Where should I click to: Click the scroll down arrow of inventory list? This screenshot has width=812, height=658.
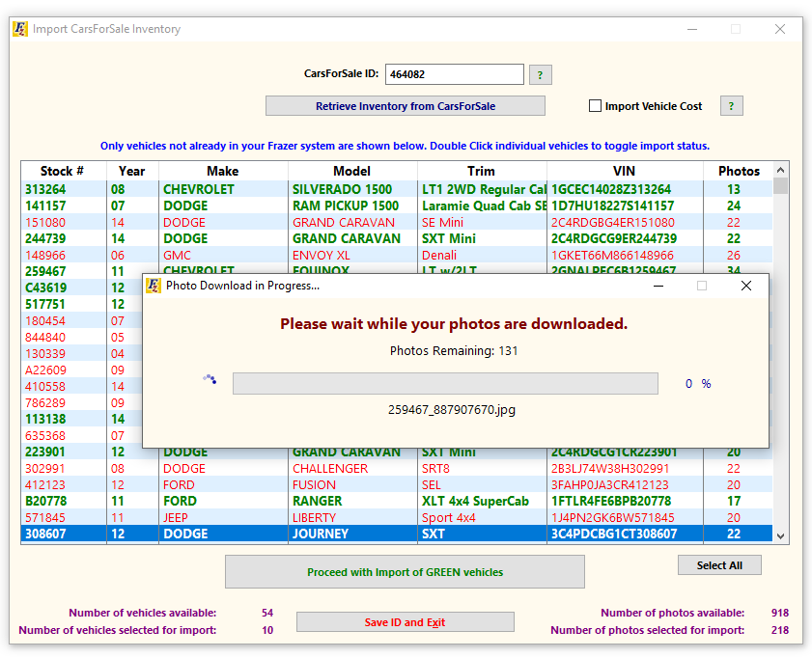(x=780, y=536)
